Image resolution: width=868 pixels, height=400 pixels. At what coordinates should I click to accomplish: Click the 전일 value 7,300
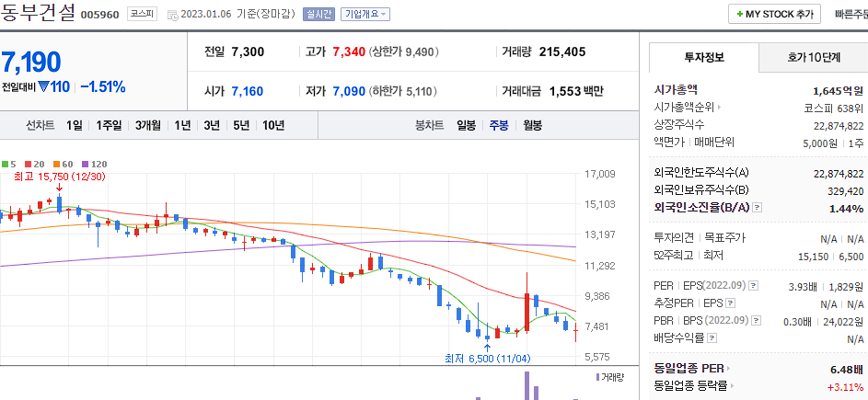(x=248, y=52)
